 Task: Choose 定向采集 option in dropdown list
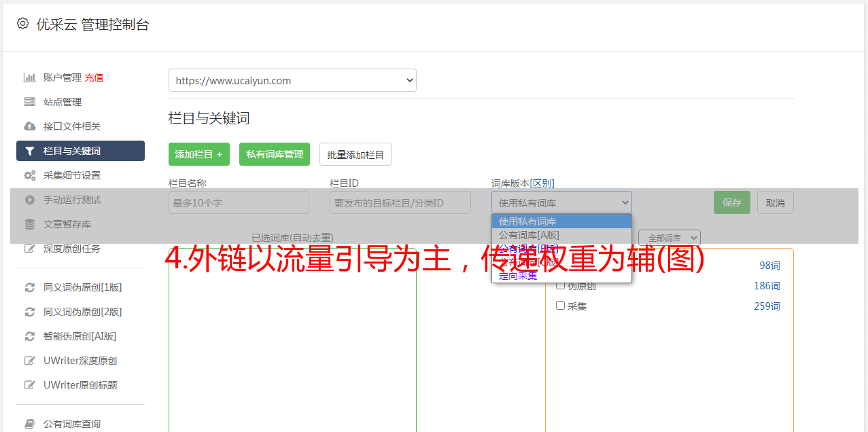point(561,276)
